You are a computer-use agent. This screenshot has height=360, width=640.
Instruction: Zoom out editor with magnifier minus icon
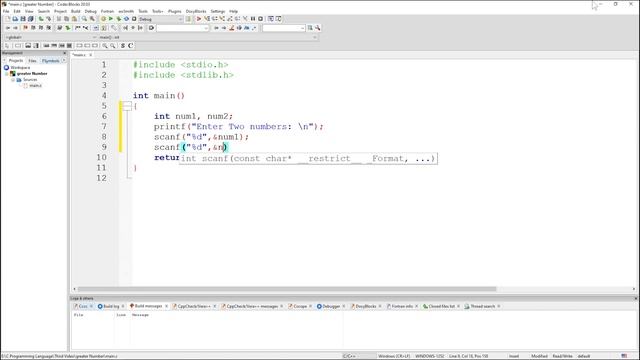coord(113,46)
